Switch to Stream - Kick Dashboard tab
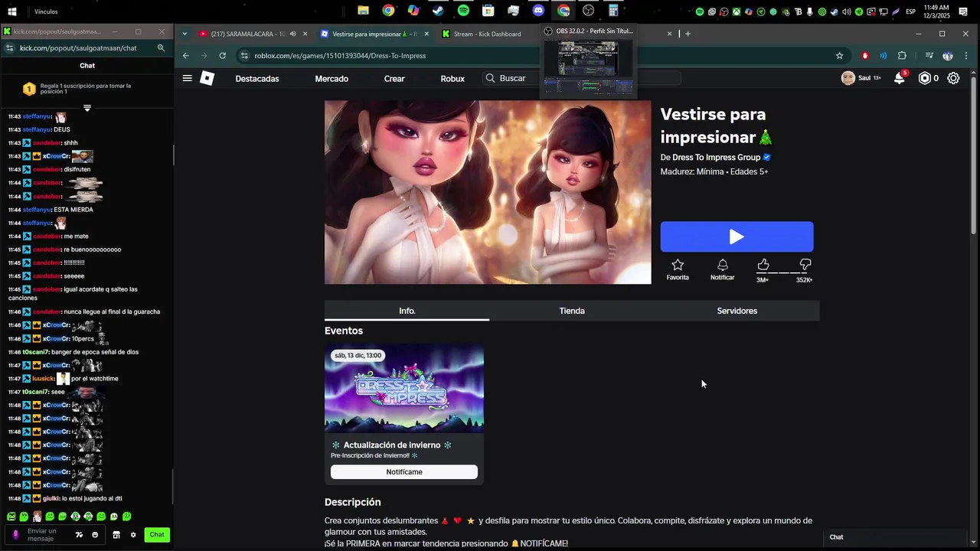The width and height of the screenshot is (980, 551). [x=487, y=34]
